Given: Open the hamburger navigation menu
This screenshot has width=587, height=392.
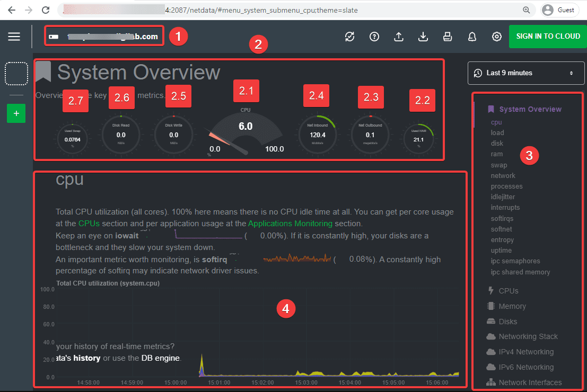Looking at the screenshot, I should tap(14, 36).
